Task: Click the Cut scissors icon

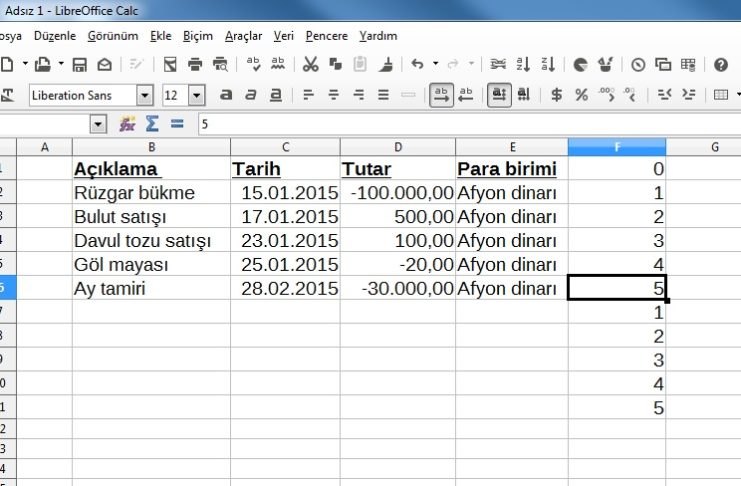Action: click(x=310, y=64)
